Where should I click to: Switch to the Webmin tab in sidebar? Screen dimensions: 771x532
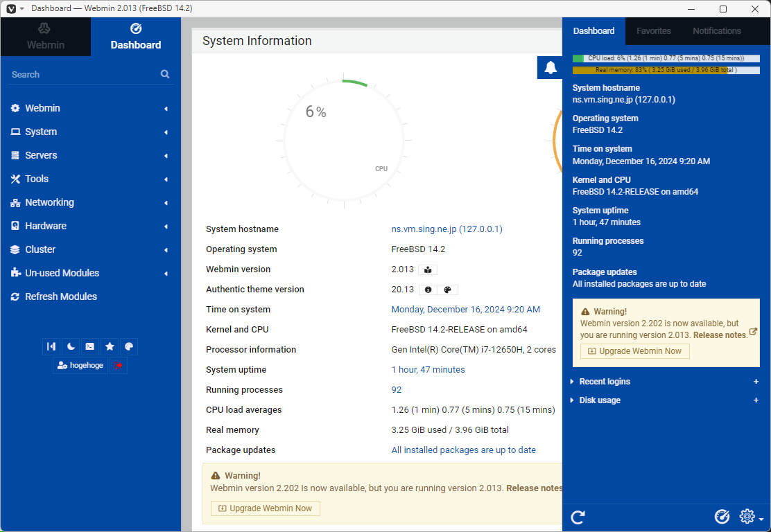point(45,37)
